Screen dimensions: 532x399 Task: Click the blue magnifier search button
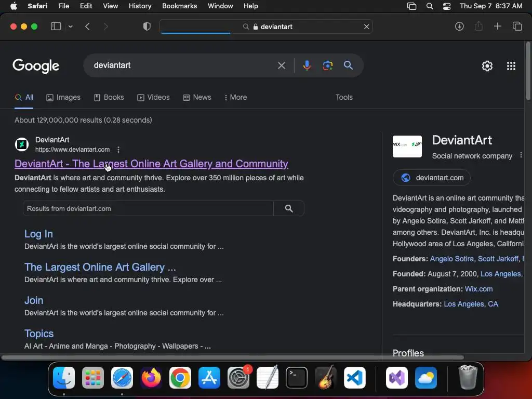(x=348, y=65)
